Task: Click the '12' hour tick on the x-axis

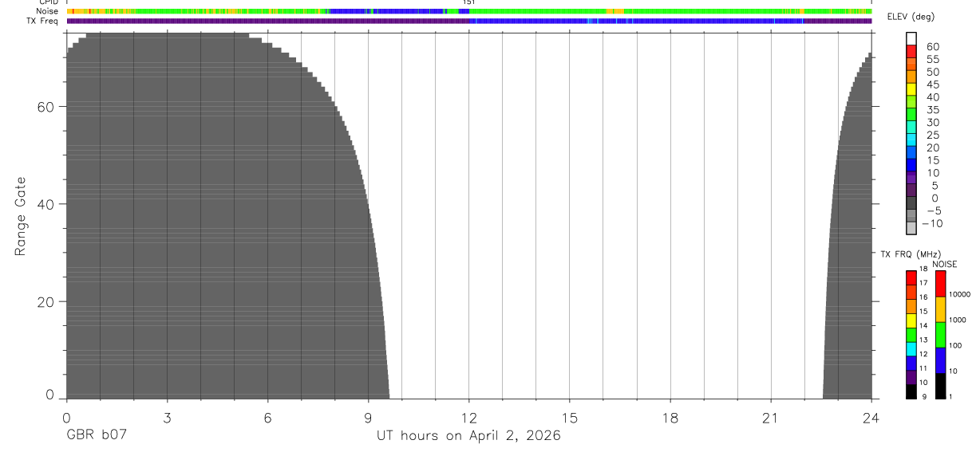Action: pyautogui.click(x=469, y=418)
